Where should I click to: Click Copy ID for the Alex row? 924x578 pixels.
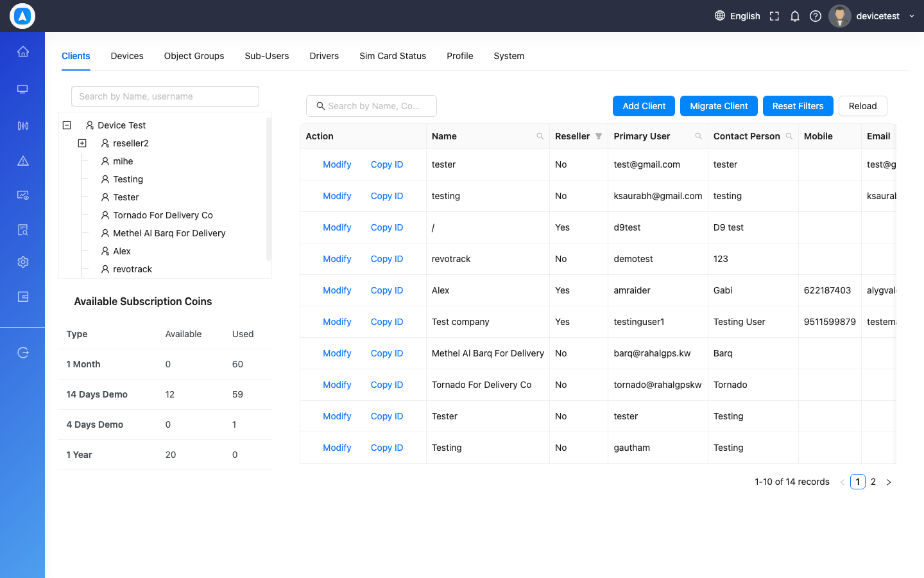pos(387,290)
